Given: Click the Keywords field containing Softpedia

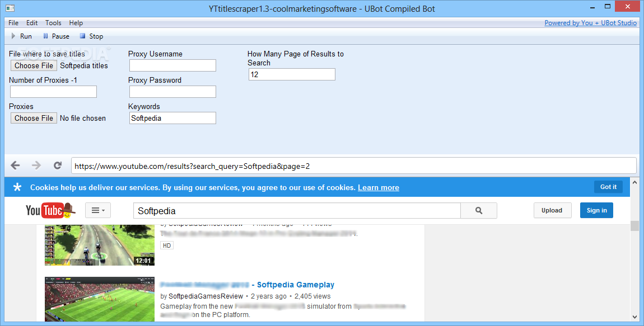Looking at the screenshot, I should pyautogui.click(x=172, y=118).
